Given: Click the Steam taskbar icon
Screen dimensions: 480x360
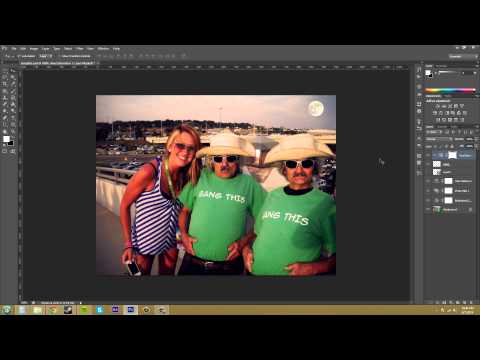Looking at the screenshot, I should [68, 310].
